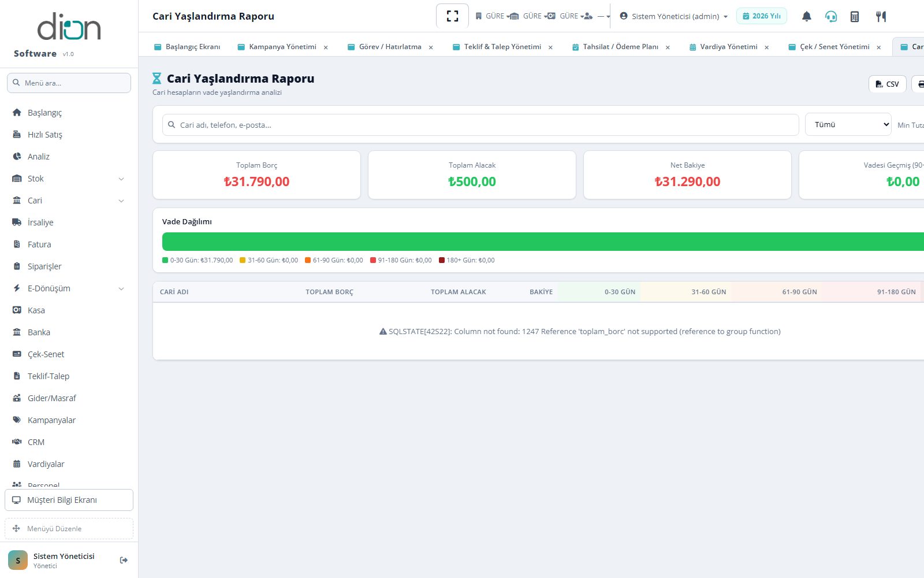924x578 pixels.
Task: Open the GÜRE dropdown beside the cash icon
Action: (x=566, y=16)
